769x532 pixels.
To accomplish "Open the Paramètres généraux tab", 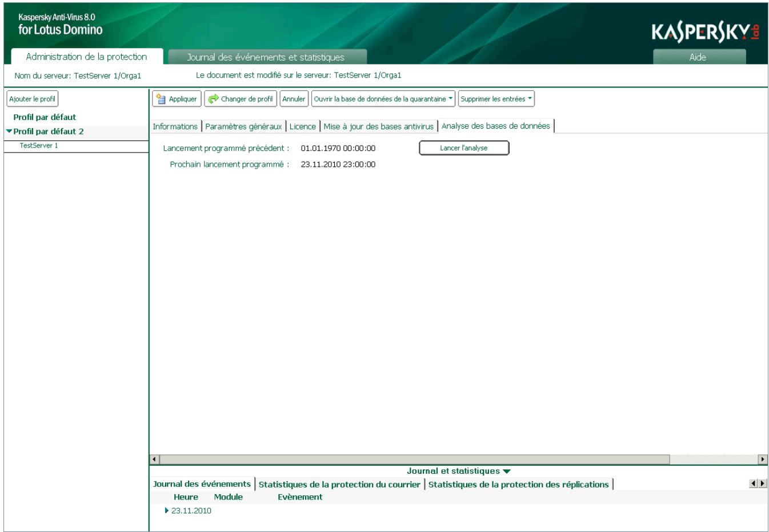I will tap(243, 126).
